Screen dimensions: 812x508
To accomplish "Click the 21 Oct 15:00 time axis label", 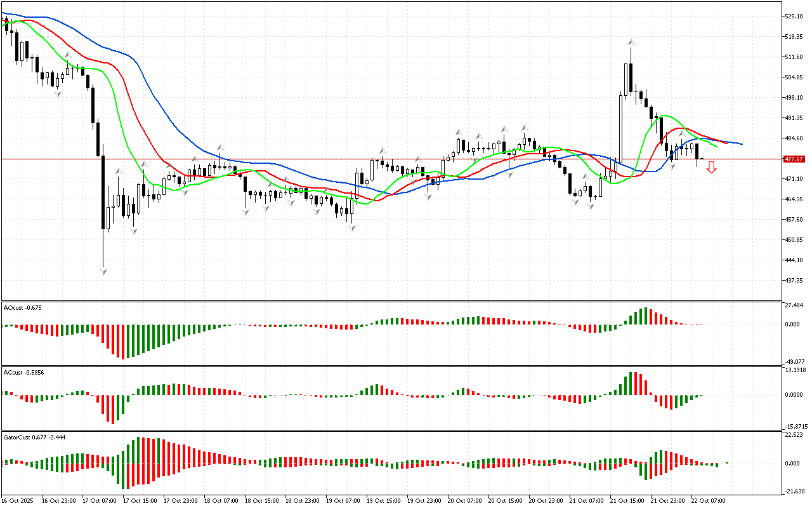I will [x=625, y=501].
